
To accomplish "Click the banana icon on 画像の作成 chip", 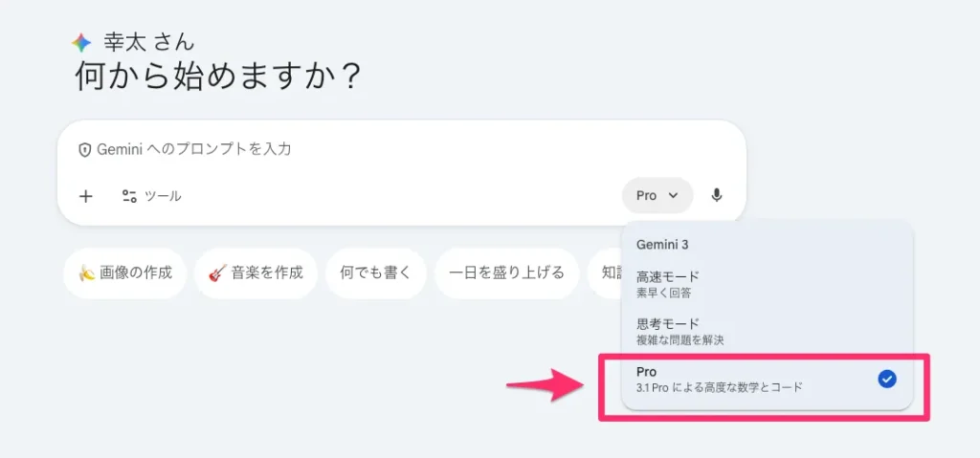I will click(x=87, y=273).
